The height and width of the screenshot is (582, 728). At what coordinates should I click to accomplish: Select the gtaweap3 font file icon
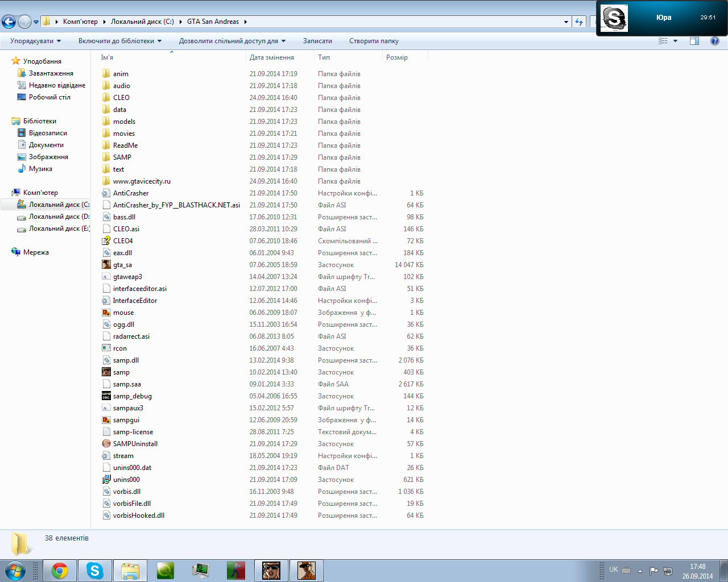click(106, 277)
